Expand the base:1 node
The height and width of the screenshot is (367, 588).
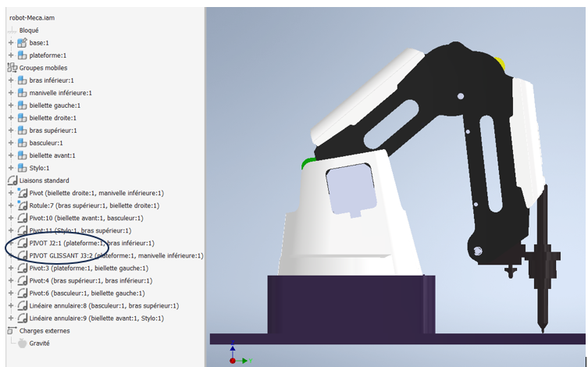click(x=11, y=43)
